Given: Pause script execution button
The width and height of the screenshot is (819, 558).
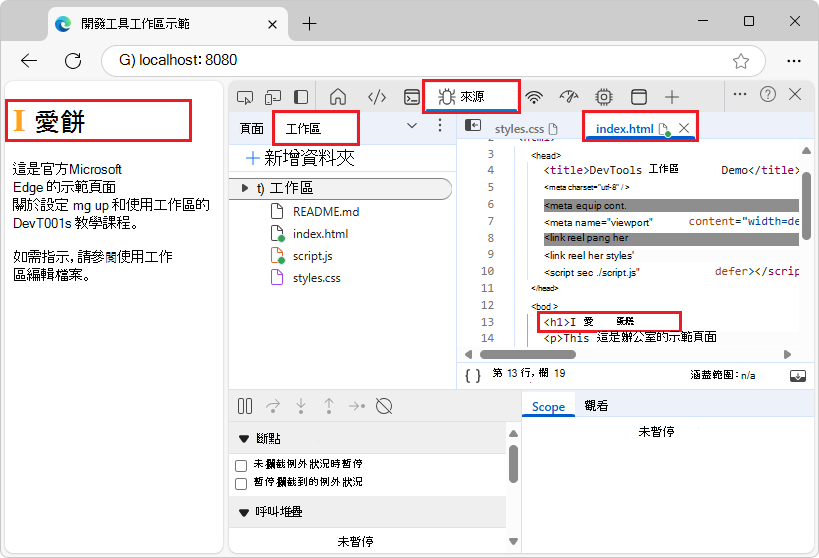Looking at the screenshot, I should [x=245, y=406].
